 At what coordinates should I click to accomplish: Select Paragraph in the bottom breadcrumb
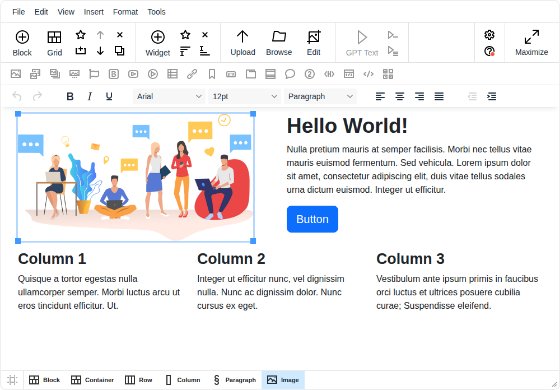234,380
